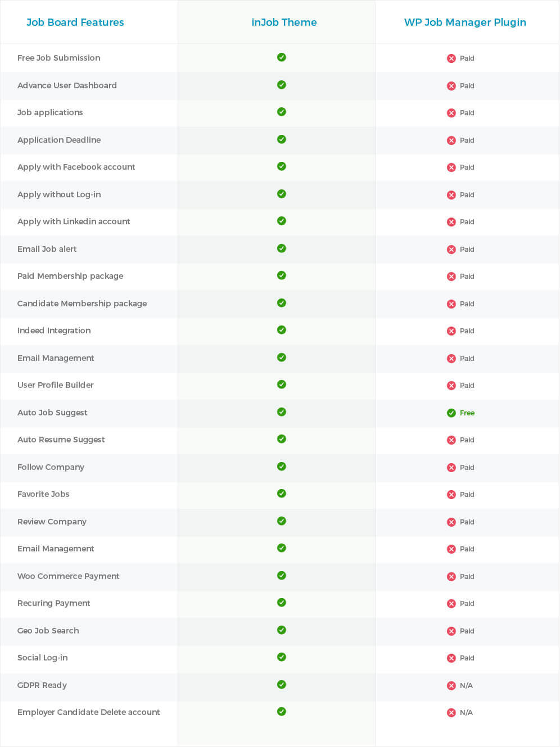Click the inJob green check for Free Job Submission
Viewport: 560px width, 747px height.
[x=282, y=57]
